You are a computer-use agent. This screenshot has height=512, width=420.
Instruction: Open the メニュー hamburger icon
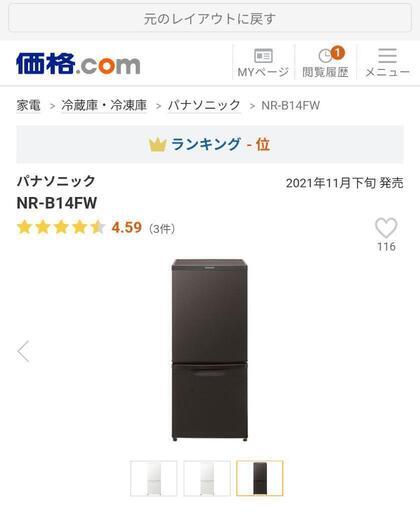pyautogui.click(x=387, y=55)
